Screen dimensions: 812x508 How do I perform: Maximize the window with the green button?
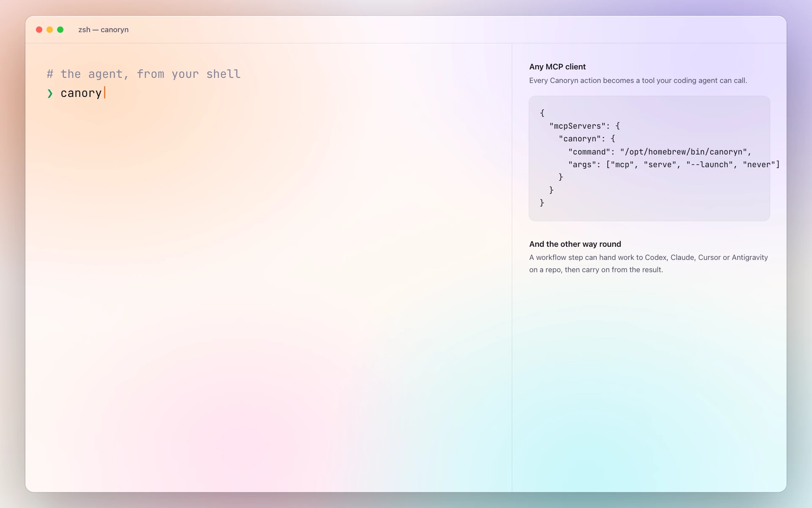[60, 30]
